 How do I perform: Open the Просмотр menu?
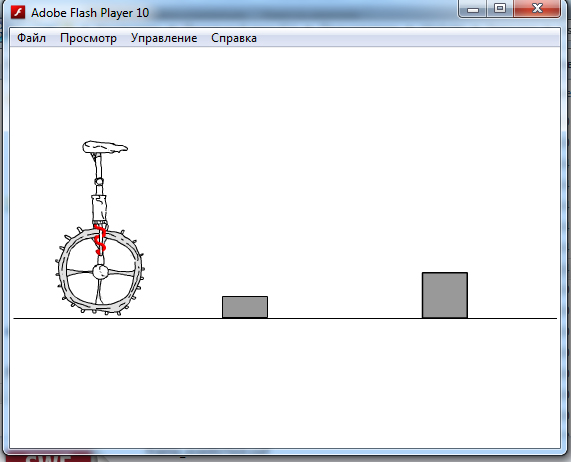pos(88,38)
